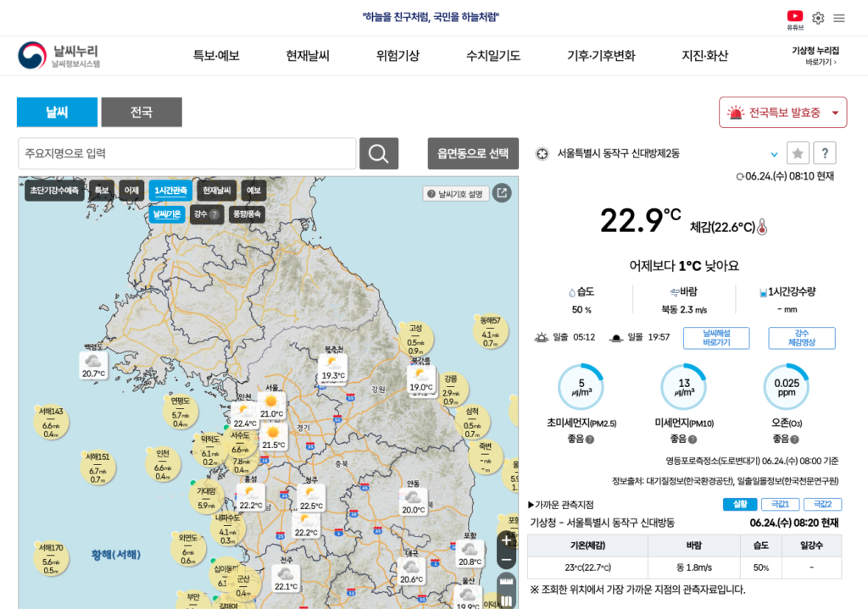Open 위험기상 menu

click(398, 56)
